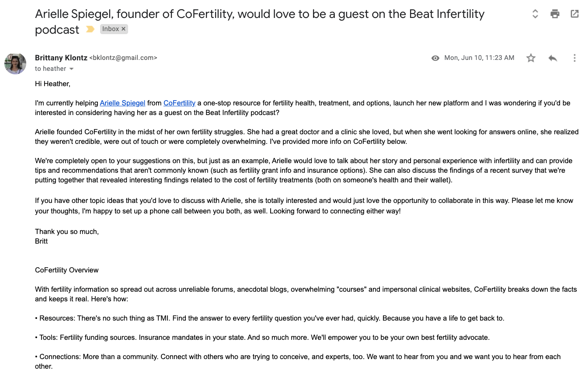Click the Mon, Jun 10 timestamp
This screenshot has width=588, height=377.
coord(479,58)
